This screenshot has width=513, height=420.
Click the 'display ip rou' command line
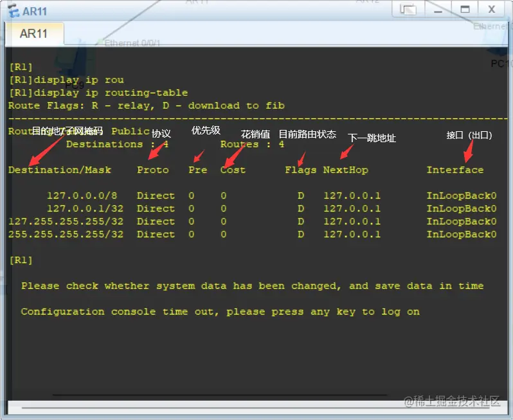pyautogui.click(x=66, y=80)
